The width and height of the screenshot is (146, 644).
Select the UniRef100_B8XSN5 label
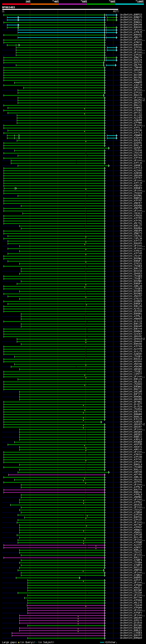click(x=131, y=75)
